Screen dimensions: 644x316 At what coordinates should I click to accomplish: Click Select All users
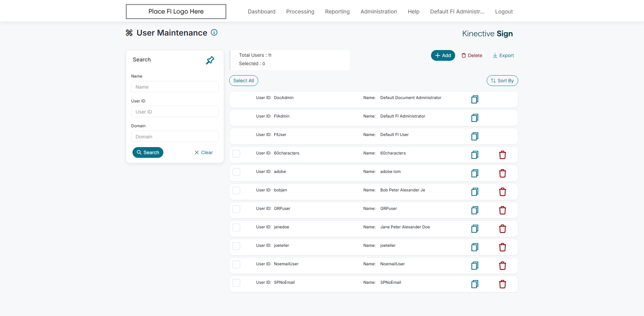pyautogui.click(x=244, y=81)
